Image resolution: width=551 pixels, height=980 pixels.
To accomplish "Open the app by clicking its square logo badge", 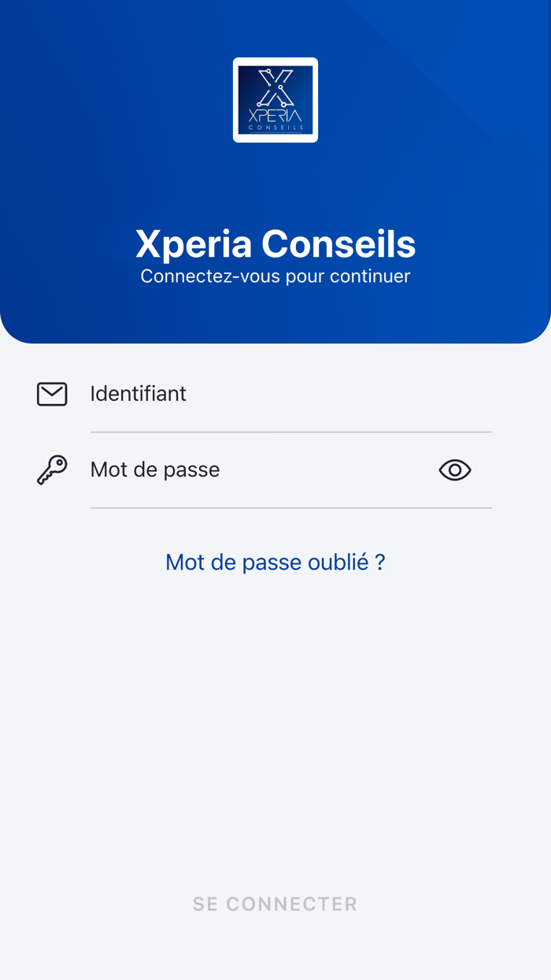I will [x=275, y=100].
